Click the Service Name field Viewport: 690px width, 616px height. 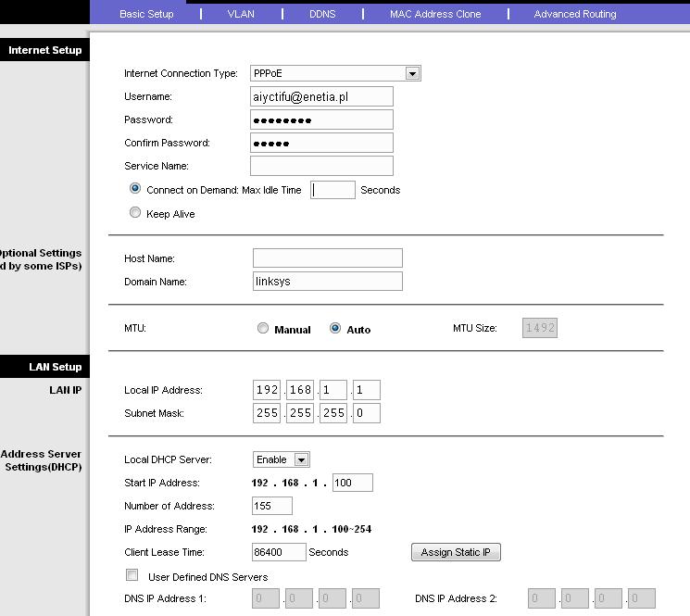[x=321, y=166]
